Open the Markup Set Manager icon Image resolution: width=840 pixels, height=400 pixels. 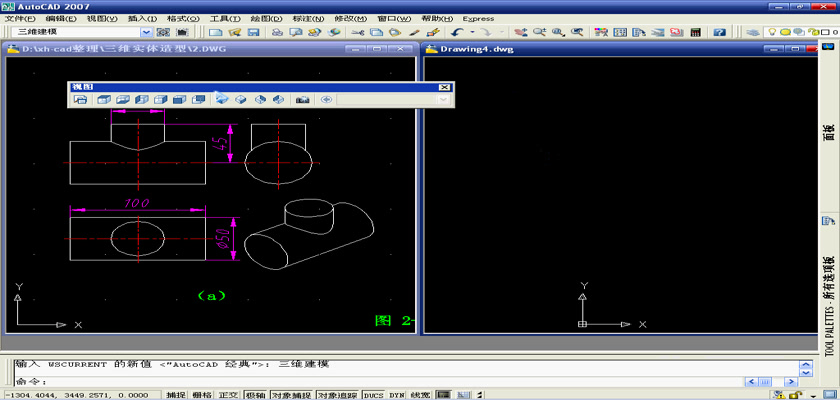[676, 32]
